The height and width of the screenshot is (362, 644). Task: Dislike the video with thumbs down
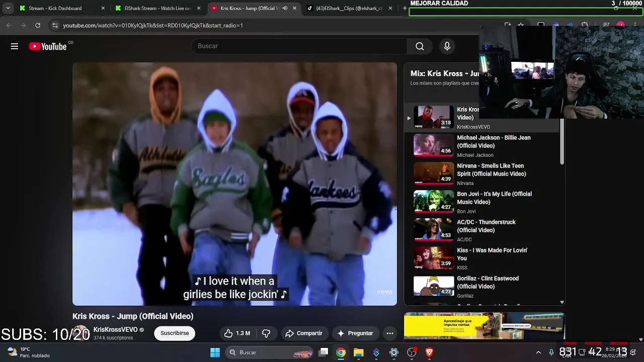pos(266,333)
